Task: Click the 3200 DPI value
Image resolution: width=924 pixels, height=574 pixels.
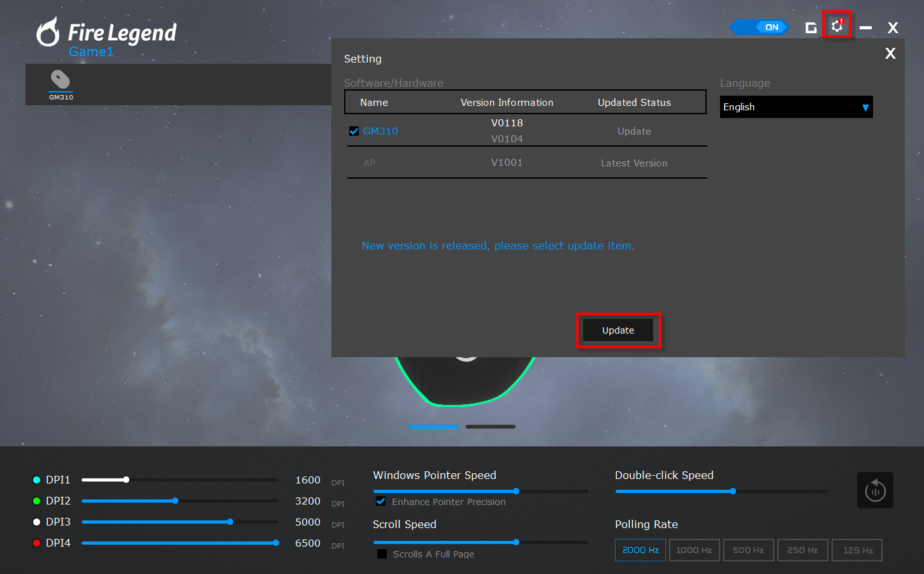Action: pos(308,501)
